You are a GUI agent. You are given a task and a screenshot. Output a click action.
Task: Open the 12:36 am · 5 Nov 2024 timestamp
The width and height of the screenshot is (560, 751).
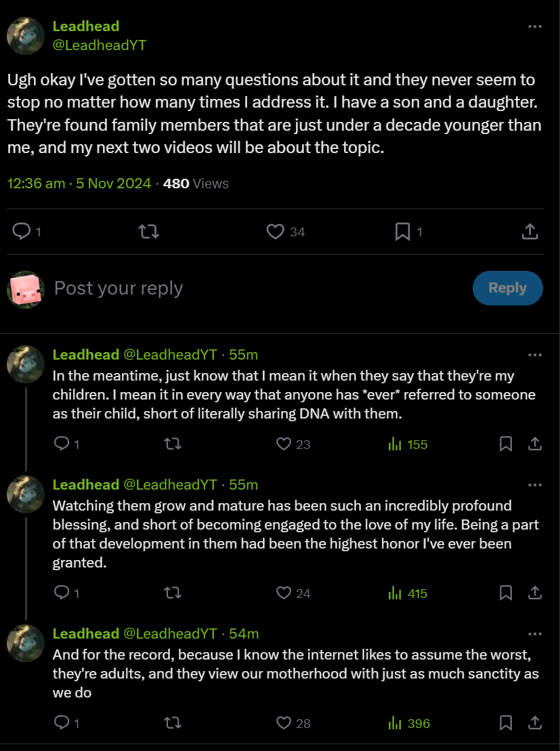tap(79, 184)
